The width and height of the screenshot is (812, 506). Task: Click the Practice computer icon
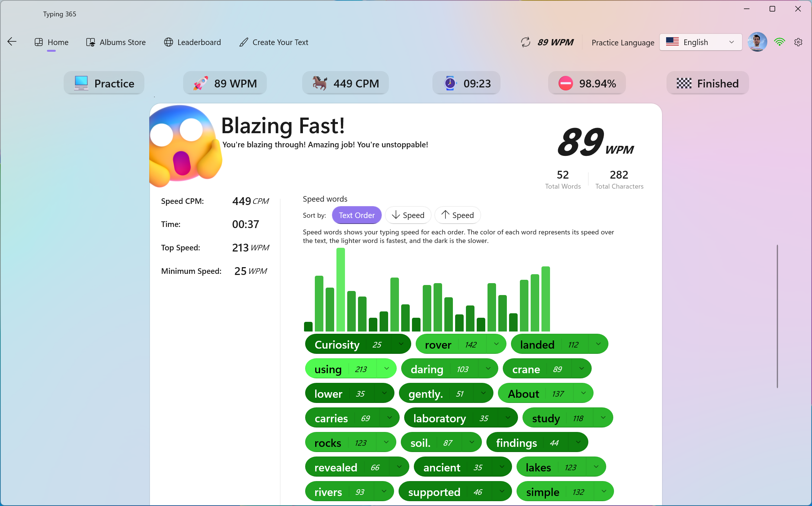[81, 83]
